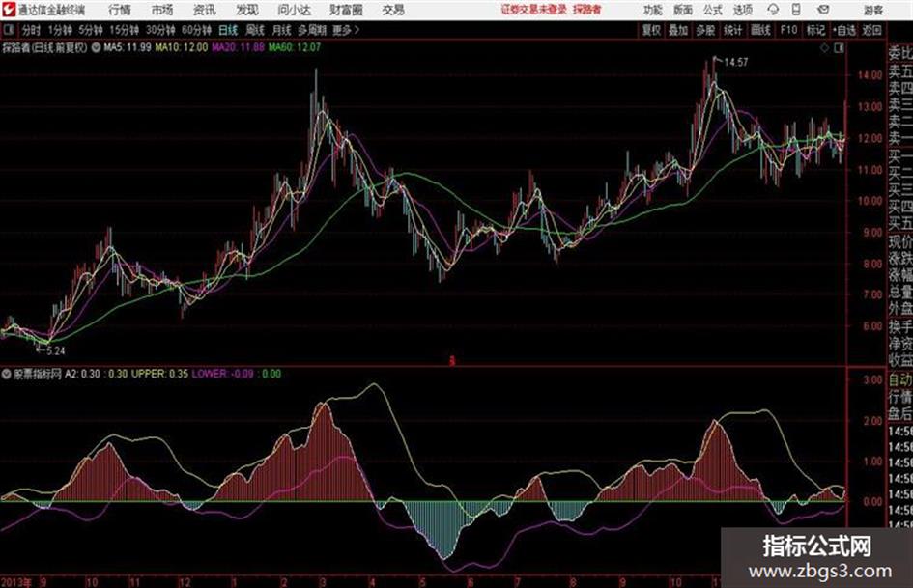This screenshot has height=588, width=913.
Task: Select the 月线 monthly period tab
Action: pyautogui.click(x=282, y=30)
